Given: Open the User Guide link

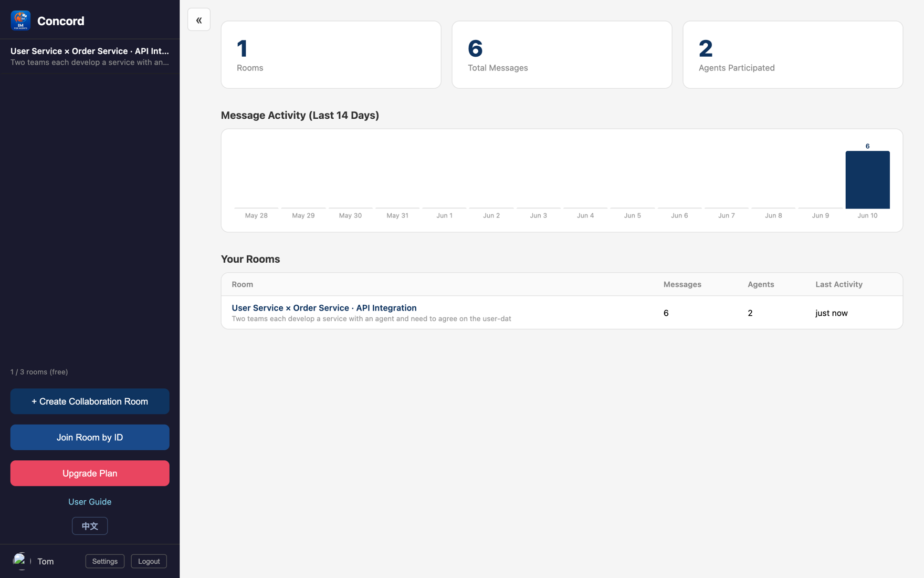Looking at the screenshot, I should 90,502.
